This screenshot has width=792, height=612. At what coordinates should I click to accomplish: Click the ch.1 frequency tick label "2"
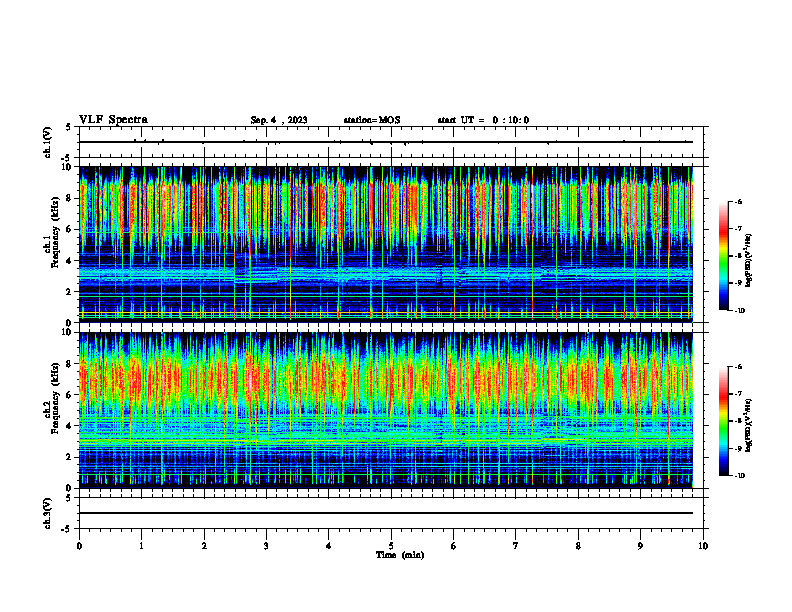71,292
